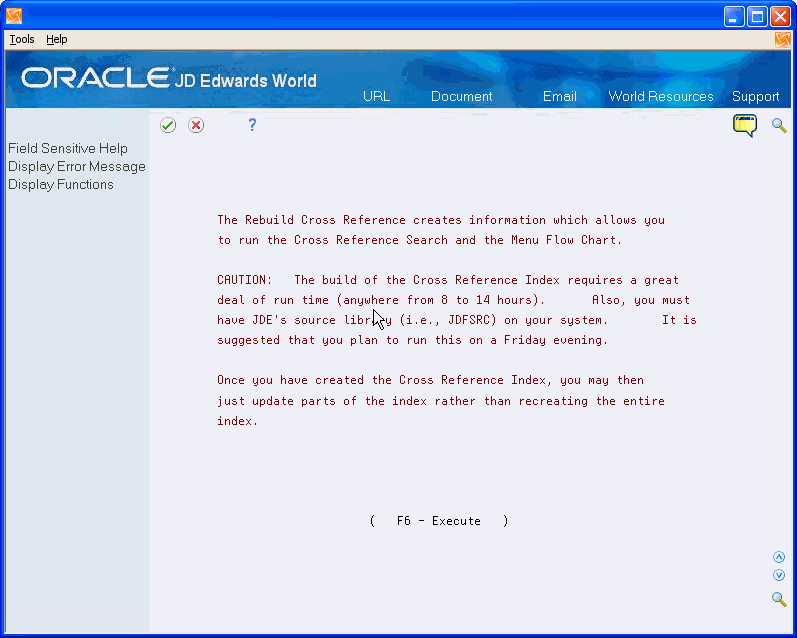Click the scroll up arrow icon
The height and width of the screenshot is (638, 797).
coord(779,557)
